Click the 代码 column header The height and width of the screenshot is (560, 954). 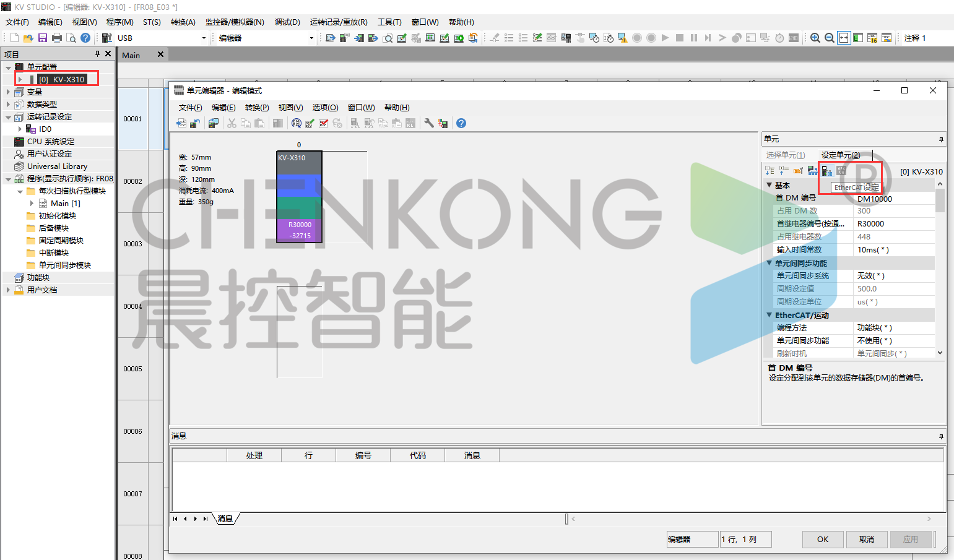click(x=418, y=455)
